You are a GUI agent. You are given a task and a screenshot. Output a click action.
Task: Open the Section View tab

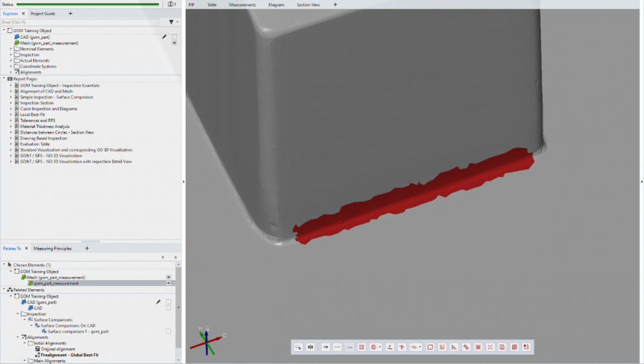click(307, 5)
